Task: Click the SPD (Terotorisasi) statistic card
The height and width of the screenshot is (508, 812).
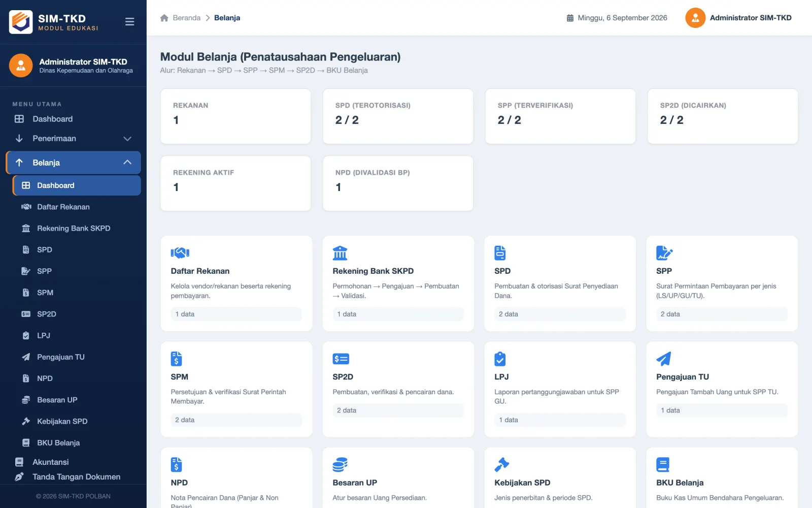Action: [398, 116]
